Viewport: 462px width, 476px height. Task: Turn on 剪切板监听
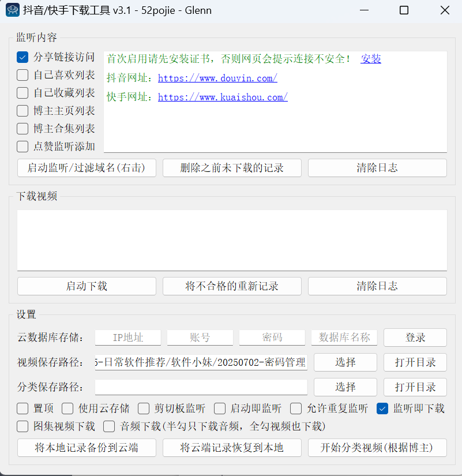[144, 408]
